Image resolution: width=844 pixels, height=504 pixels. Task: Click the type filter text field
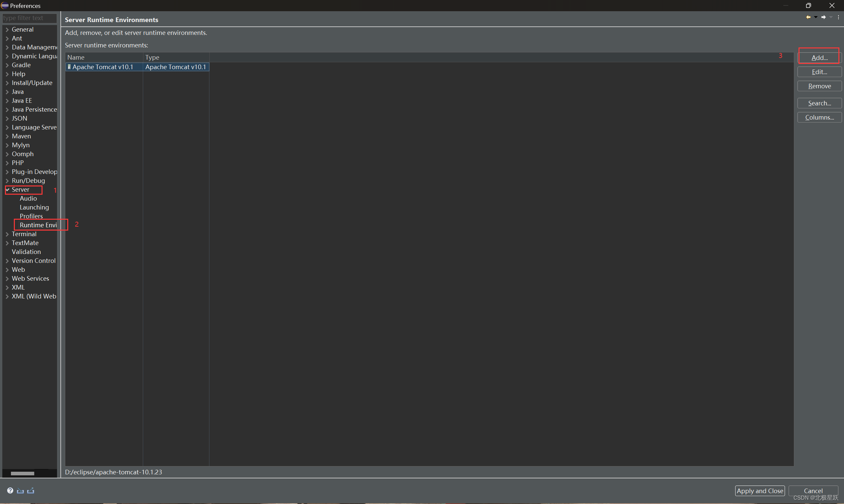[x=29, y=18]
